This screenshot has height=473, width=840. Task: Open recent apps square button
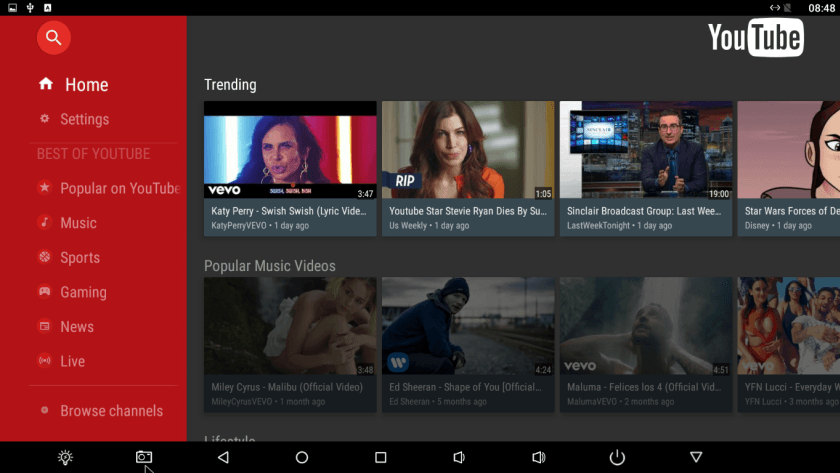click(x=380, y=457)
